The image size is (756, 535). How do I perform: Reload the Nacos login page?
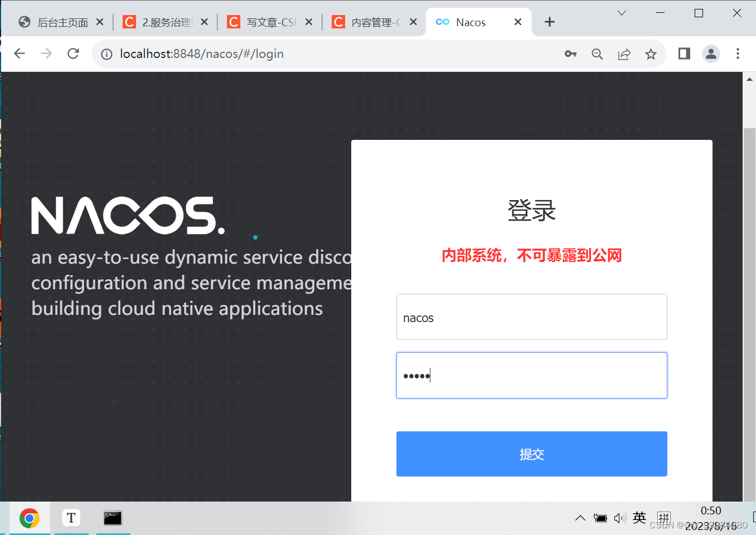pos(73,53)
